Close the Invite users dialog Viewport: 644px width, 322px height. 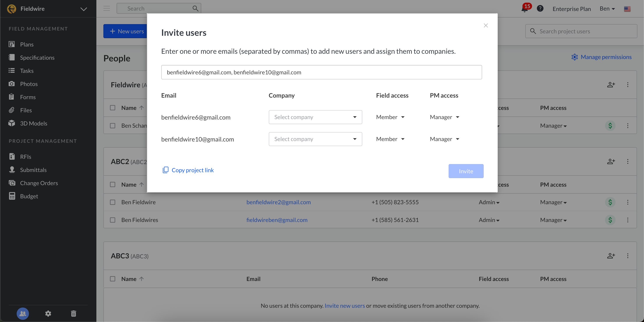click(x=486, y=25)
